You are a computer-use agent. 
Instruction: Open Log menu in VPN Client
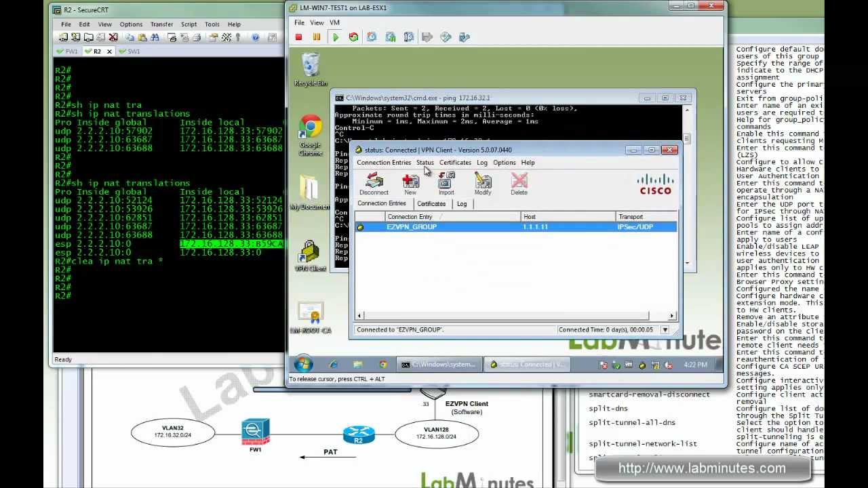tap(482, 163)
